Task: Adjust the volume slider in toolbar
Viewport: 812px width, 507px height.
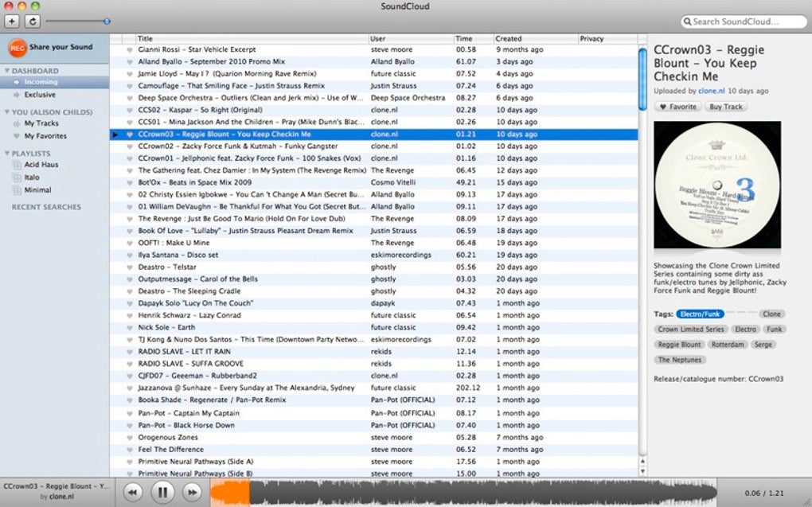Action: pyautogui.click(x=107, y=21)
